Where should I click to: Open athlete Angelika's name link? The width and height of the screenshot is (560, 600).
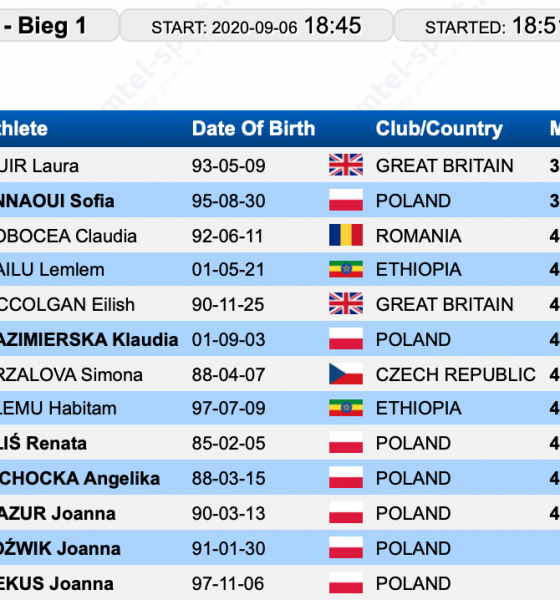(x=79, y=478)
